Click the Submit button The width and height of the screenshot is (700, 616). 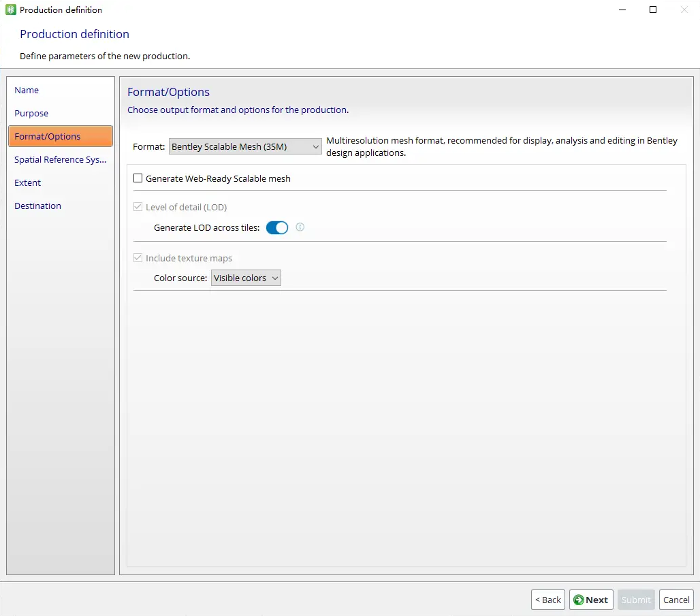[636, 600]
